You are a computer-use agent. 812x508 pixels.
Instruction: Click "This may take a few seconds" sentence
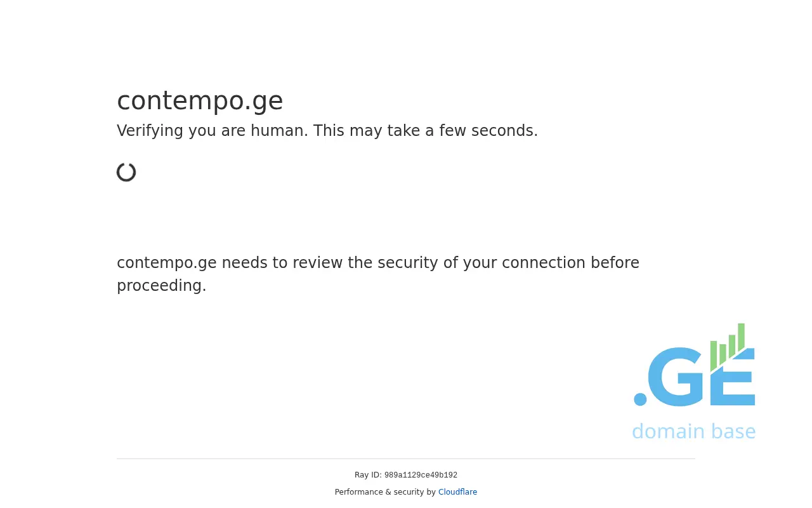point(426,131)
